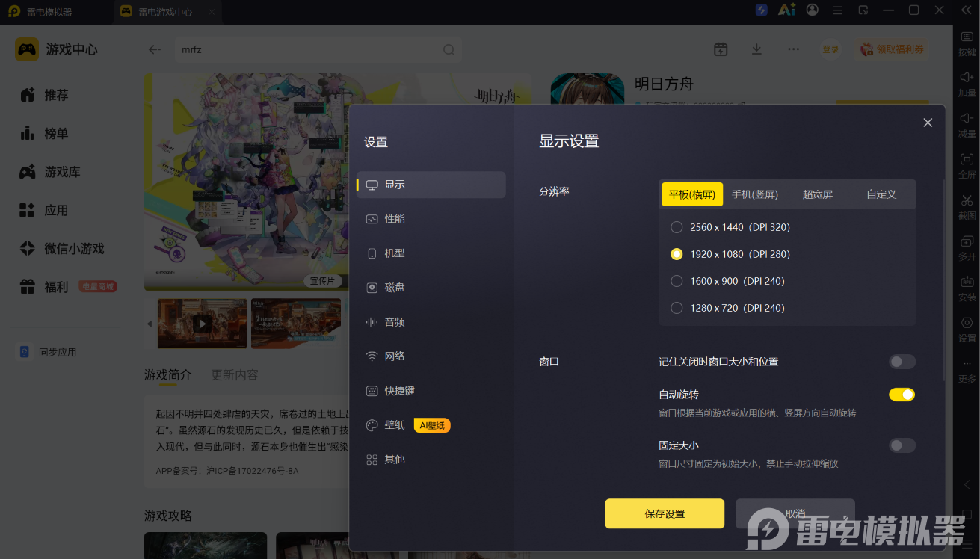Show 更多 tools in the right sidebar
This screenshot has width=980, height=559.
[x=967, y=370]
